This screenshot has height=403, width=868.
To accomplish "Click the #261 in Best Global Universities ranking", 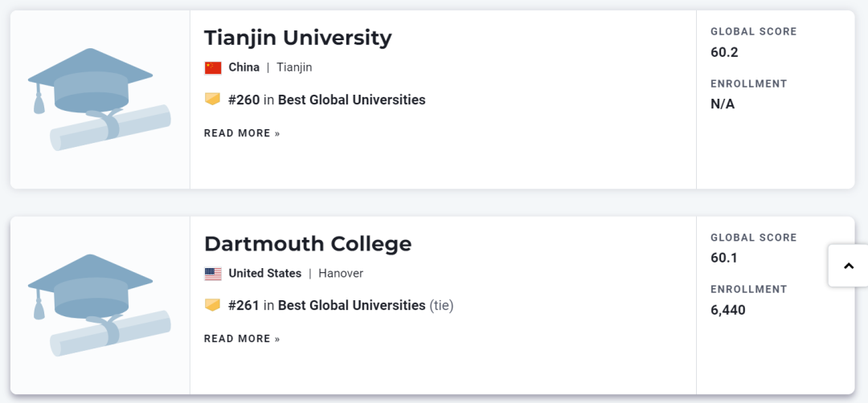I will tap(326, 305).
